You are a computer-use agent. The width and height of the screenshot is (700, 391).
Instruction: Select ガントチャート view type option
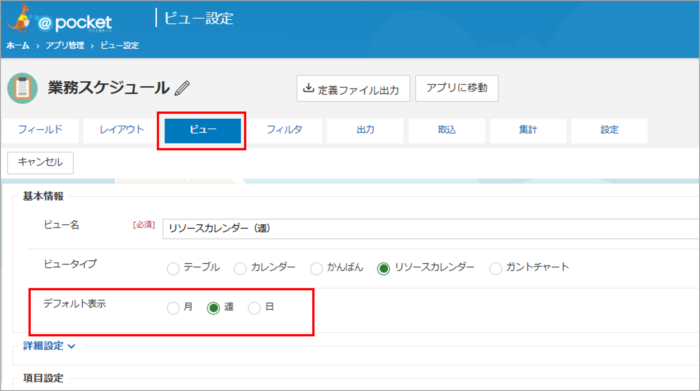click(x=495, y=269)
